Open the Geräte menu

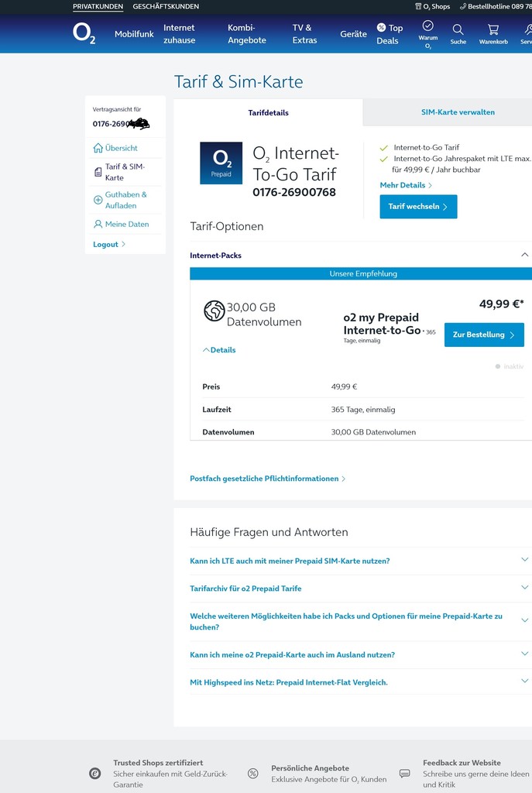pyautogui.click(x=353, y=34)
